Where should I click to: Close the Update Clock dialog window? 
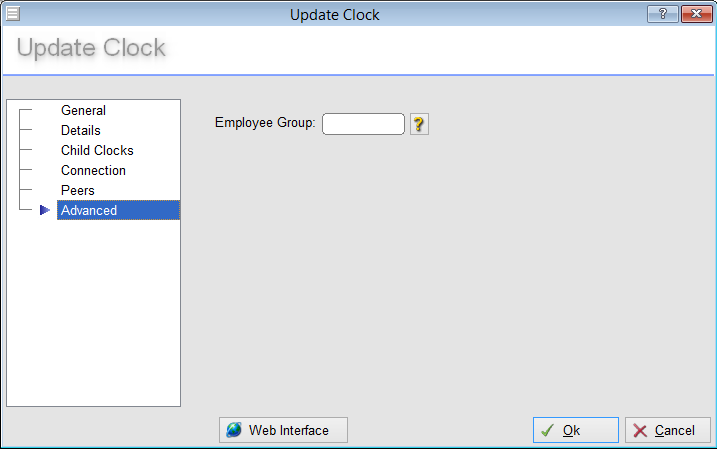coord(694,14)
